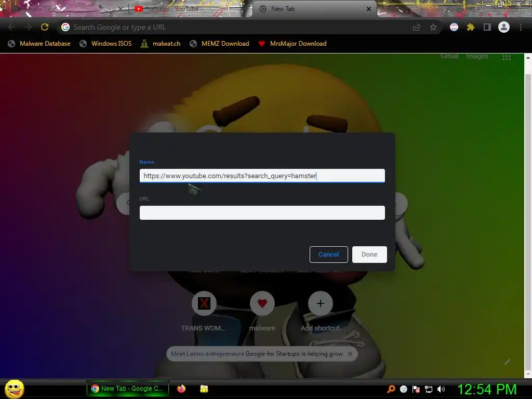Dismiss the Google for Startups promo
The height and width of the screenshot is (399, 532).
pyautogui.click(x=350, y=354)
